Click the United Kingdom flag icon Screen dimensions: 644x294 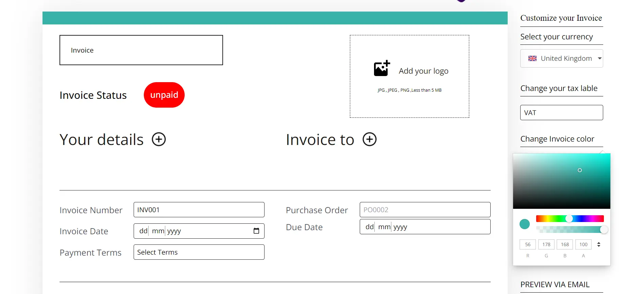coord(532,59)
